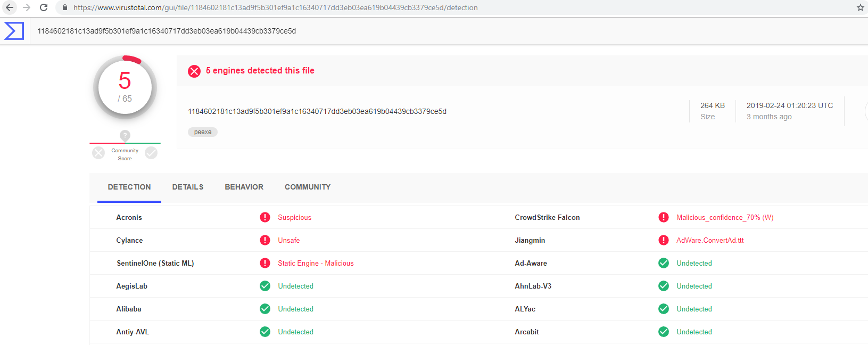The image size is (868, 345).
Task: Click the Cylance engine name
Action: [x=129, y=240]
